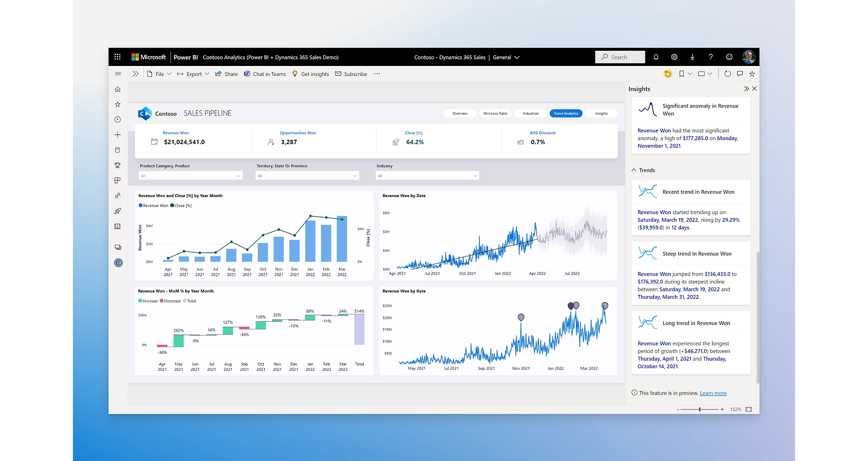Open the View options dropdown
Screen dimensions: 868x461
coord(705,74)
